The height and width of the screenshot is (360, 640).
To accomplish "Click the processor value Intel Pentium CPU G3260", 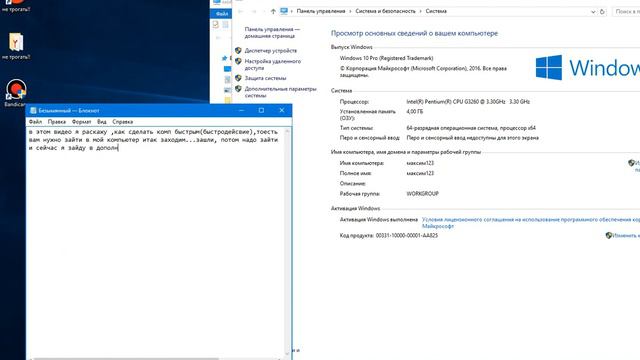I will (x=468, y=102).
